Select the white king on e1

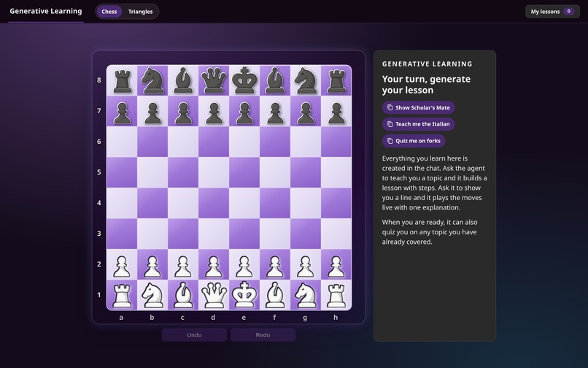244,295
